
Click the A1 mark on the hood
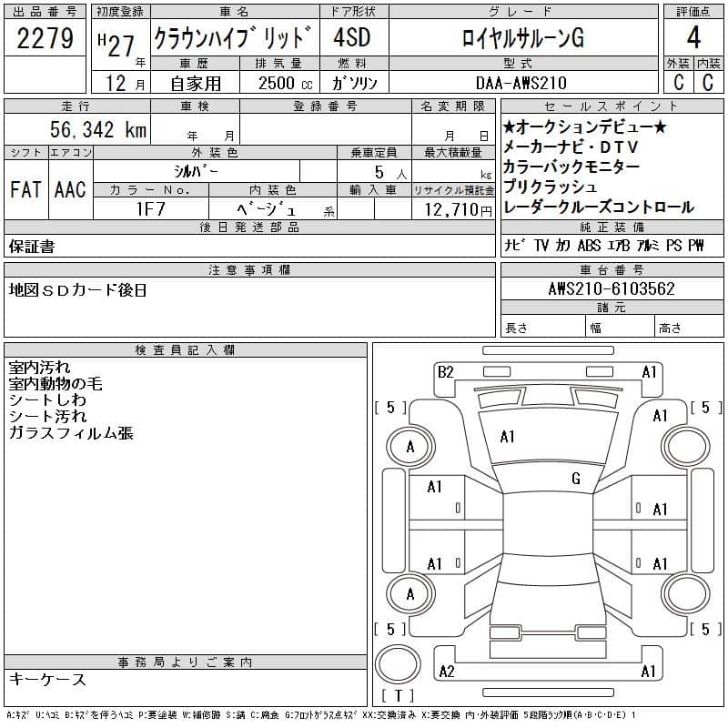tap(508, 437)
